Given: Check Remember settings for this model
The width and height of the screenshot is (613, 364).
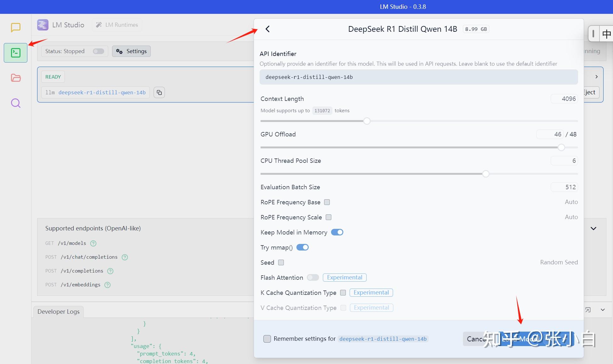Looking at the screenshot, I should click(267, 339).
